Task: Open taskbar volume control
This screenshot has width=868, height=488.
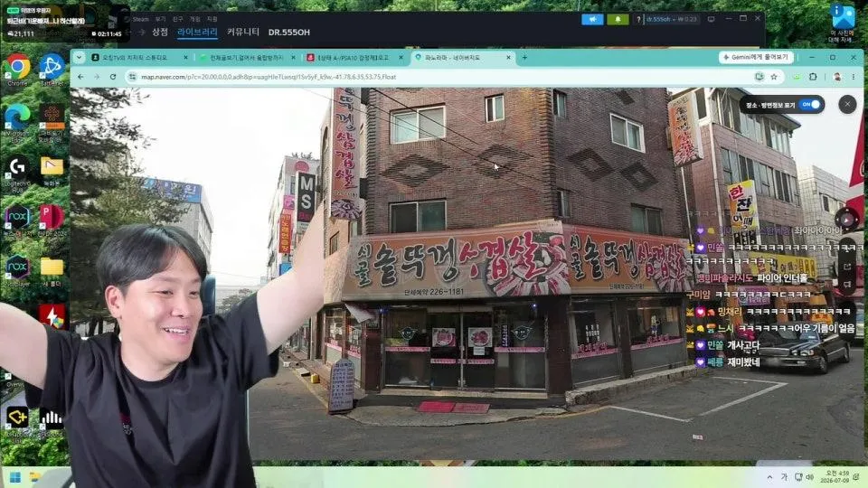Action: pos(810,477)
